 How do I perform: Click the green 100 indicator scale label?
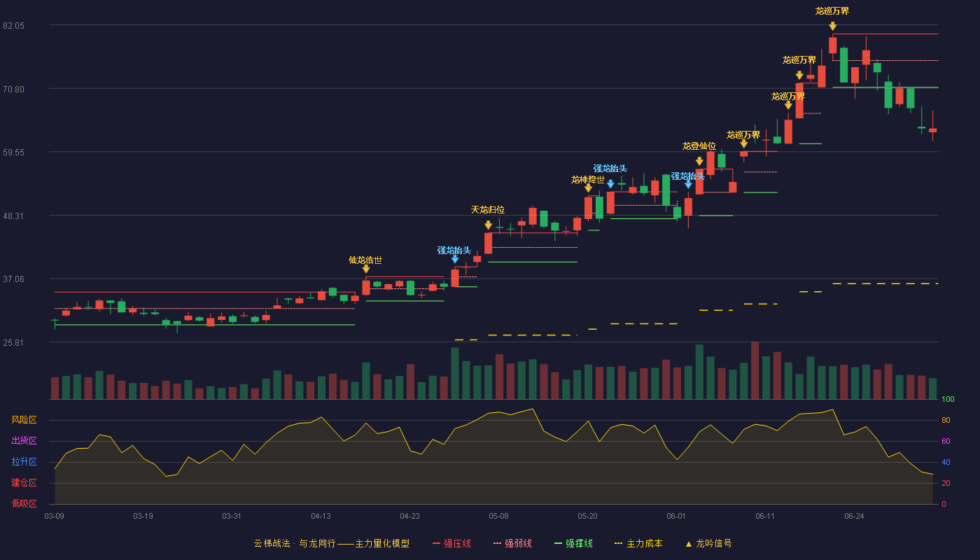click(948, 400)
